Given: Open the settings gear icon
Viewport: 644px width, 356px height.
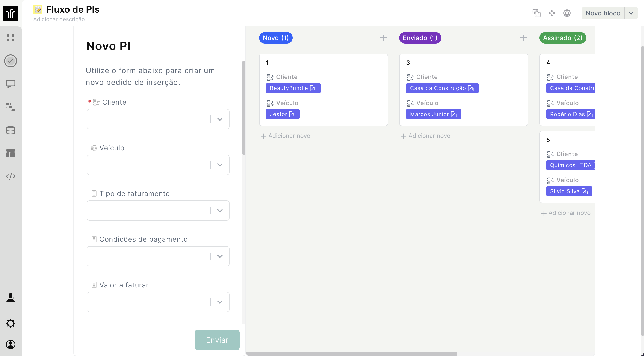Looking at the screenshot, I should (x=11, y=323).
